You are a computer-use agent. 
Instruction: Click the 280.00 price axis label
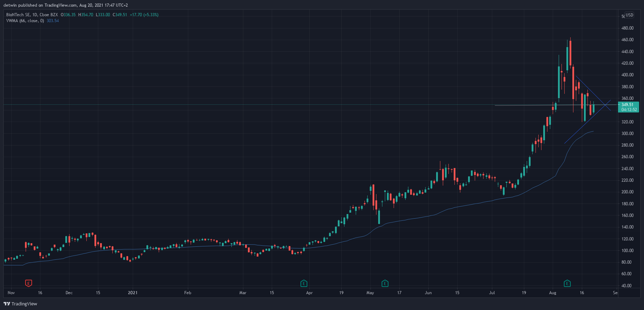point(627,145)
